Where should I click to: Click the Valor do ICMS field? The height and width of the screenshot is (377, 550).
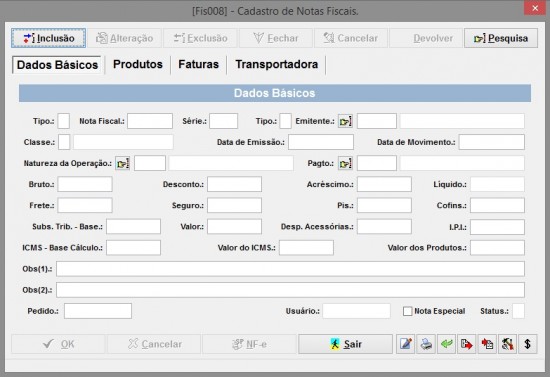click(x=306, y=248)
